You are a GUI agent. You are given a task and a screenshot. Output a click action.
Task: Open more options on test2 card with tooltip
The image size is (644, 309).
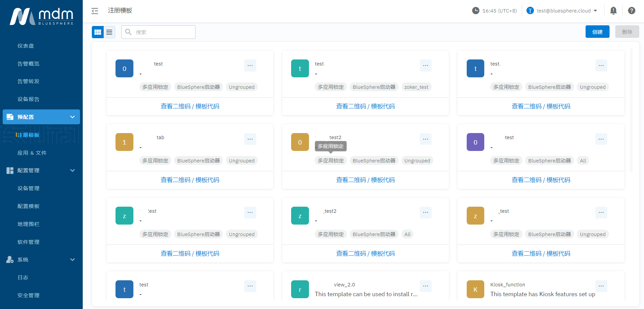pyautogui.click(x=425, y=139)
